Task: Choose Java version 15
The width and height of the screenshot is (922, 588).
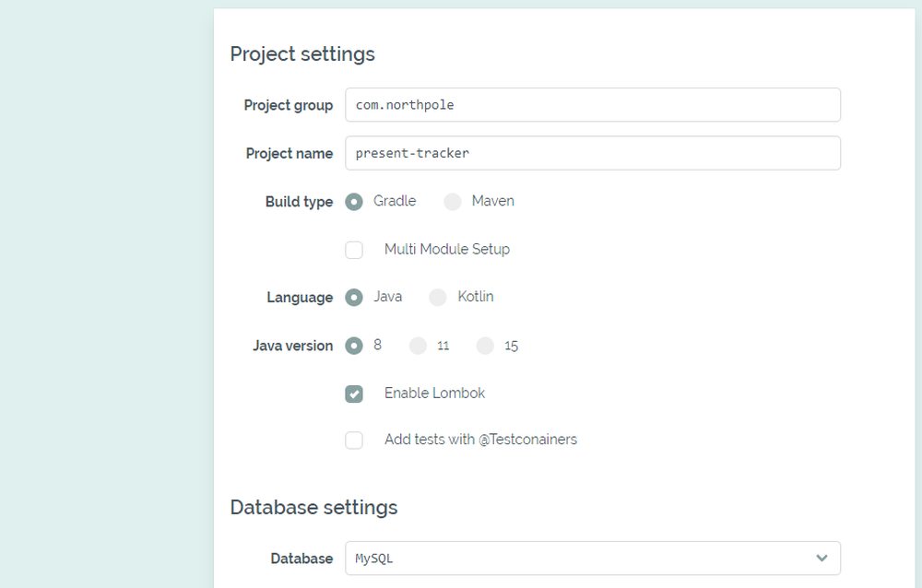Action: pos(485,346)
